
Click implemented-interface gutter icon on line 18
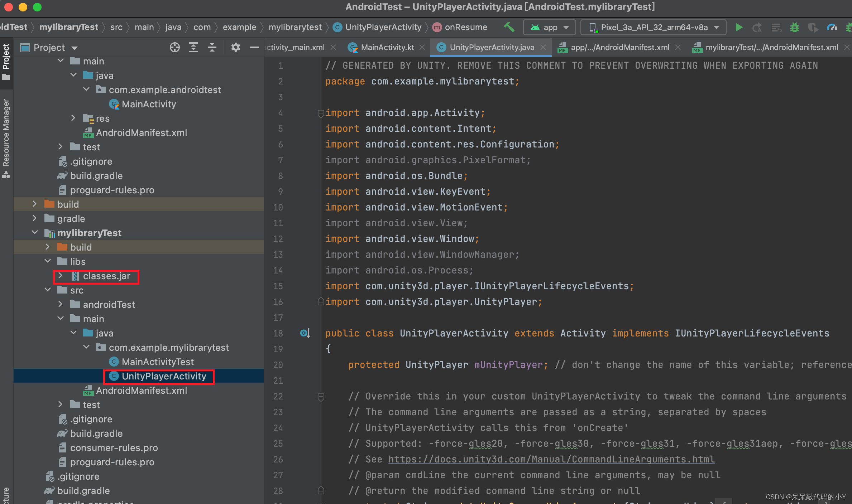point(305,333)
